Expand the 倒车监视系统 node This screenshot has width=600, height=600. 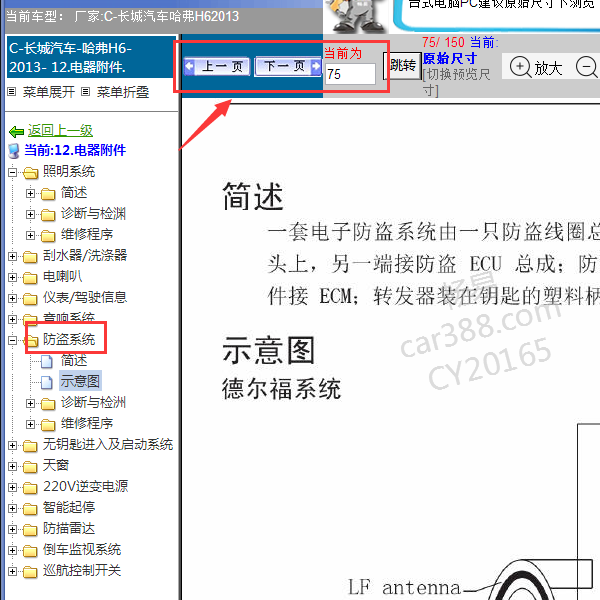pyautogui.click(x=12, y=551)
